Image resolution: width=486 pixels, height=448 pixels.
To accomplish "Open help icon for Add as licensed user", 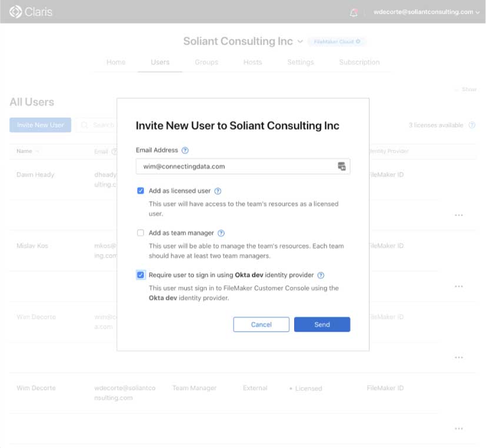I will click(218, 191).
